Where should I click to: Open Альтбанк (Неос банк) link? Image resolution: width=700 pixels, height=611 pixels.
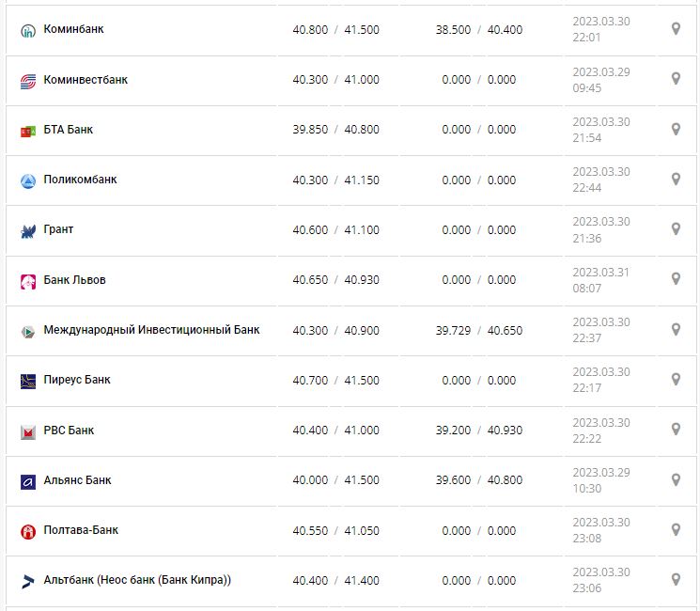137,580
